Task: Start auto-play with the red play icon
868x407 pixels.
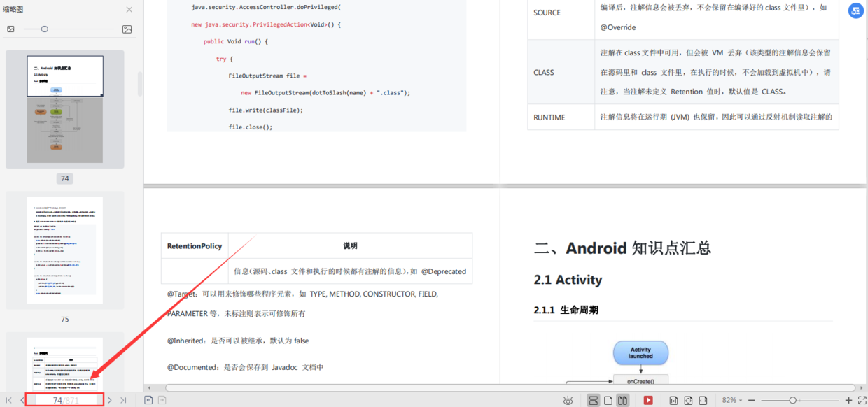Action: coord(648,400)
